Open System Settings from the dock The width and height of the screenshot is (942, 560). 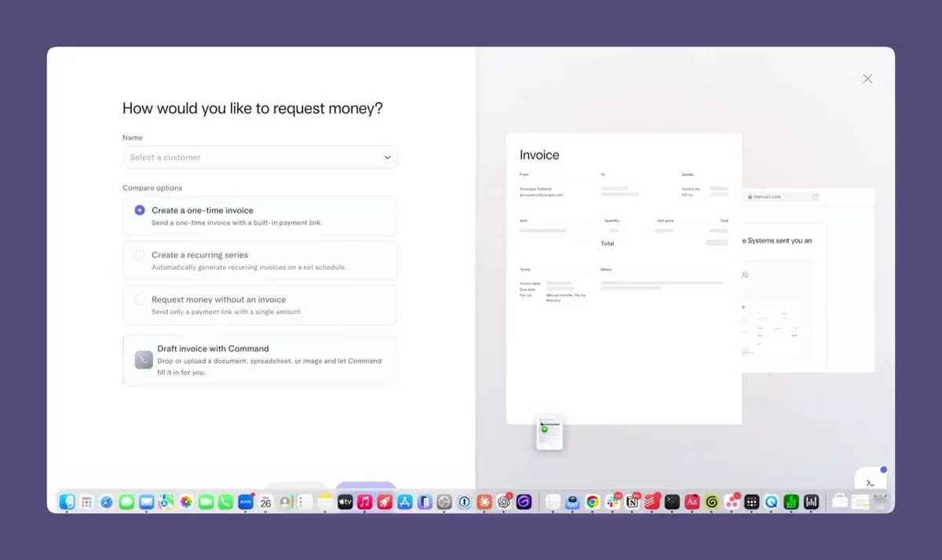click(x=444, y=502)
